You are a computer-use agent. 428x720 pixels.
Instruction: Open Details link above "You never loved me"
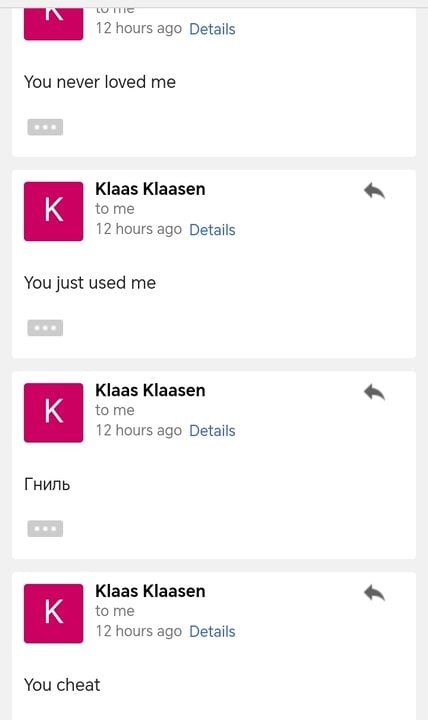click(x=212, y=29)
